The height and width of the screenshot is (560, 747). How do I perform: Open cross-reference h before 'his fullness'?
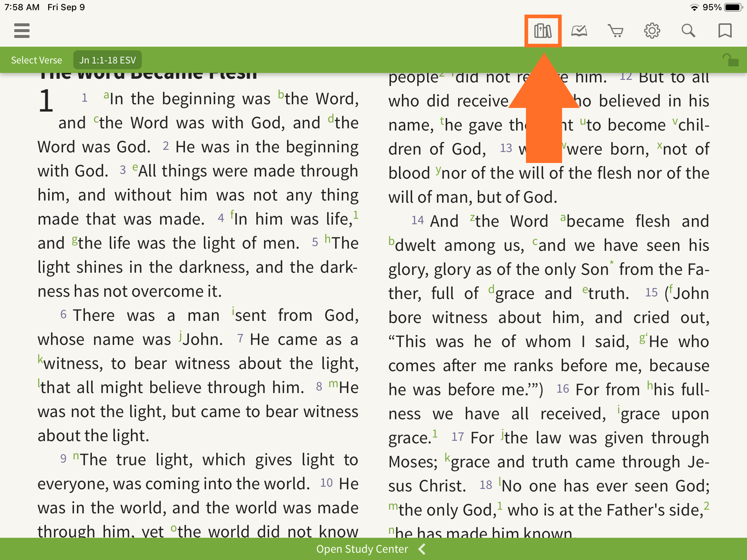coord(650,385)
